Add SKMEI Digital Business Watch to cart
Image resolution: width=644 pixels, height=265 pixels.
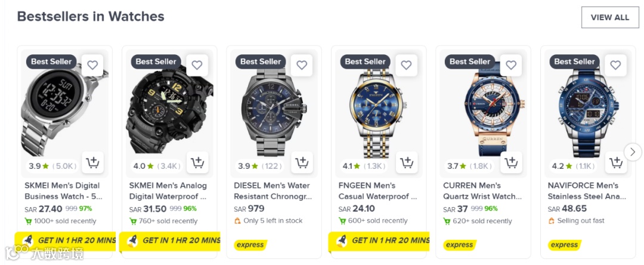(92, 162)
